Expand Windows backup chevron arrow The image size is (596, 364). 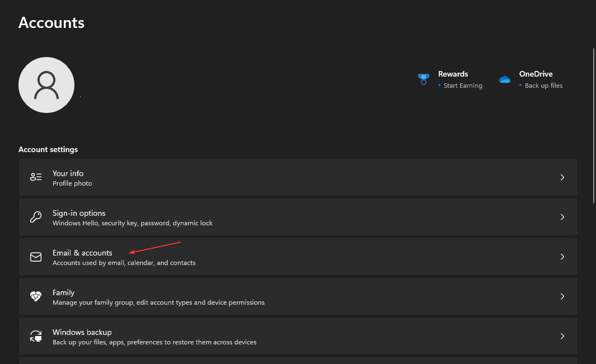[x=562, y=336]
